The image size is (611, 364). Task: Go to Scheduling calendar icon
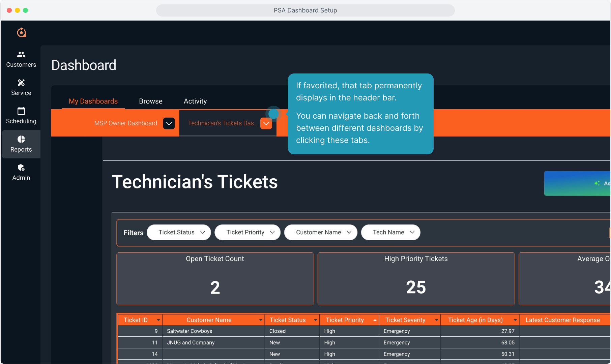pos(21,111)
